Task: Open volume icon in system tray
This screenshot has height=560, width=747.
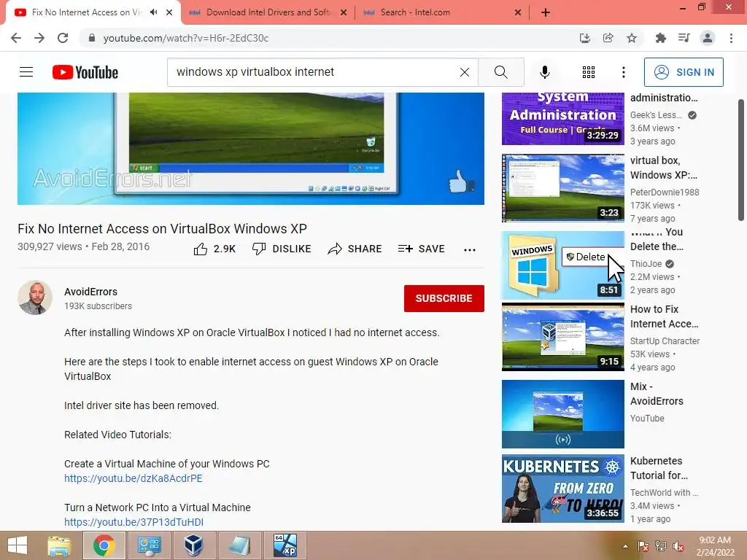Action: tap(678, 546)
